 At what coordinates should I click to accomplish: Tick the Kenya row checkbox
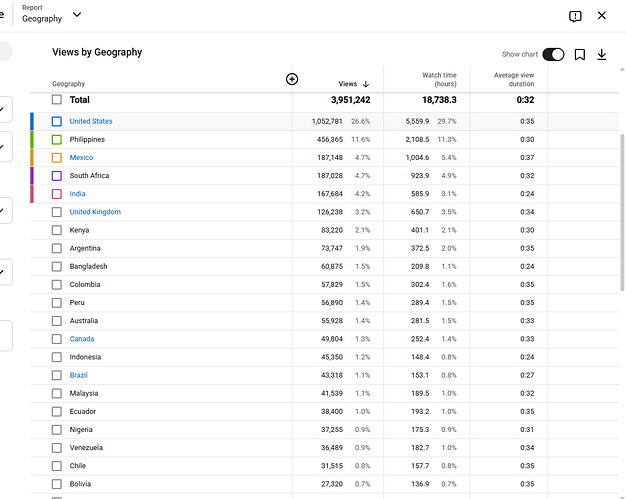57,230
